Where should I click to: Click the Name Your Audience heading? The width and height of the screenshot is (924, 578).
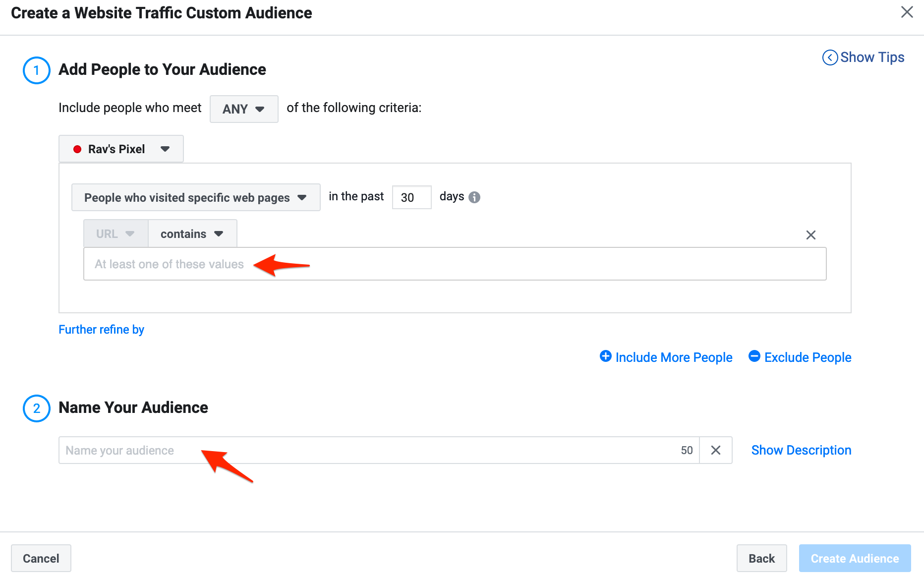[133, 407]
